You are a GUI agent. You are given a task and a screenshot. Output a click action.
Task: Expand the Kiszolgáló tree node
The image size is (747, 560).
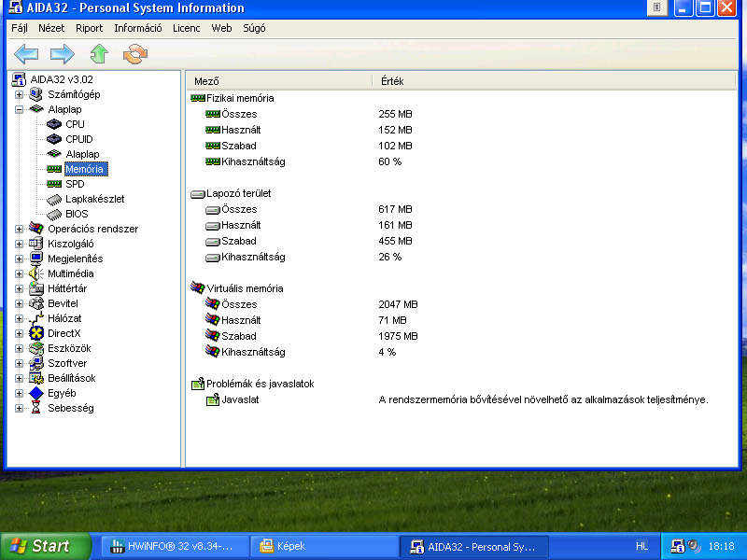pyautogui.click(x=19, y=244)
